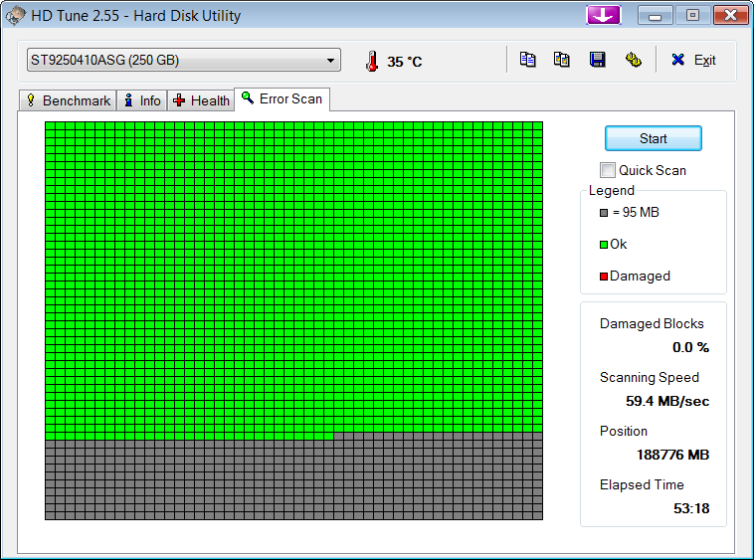The height and width of the screenshot is (560, 754).
Task: Minimize the HD Tune window
Action: pos(655,15)
